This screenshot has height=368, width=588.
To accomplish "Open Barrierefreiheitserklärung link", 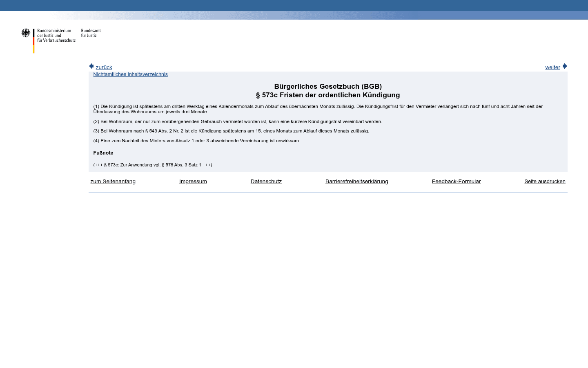I will [357, 182].
